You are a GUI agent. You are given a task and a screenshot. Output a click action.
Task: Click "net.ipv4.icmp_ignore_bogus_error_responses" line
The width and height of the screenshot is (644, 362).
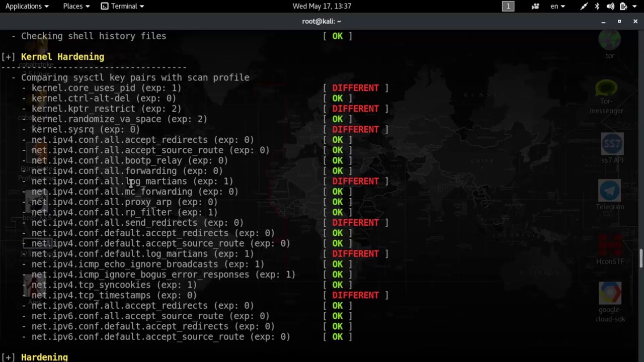point(164,275)
